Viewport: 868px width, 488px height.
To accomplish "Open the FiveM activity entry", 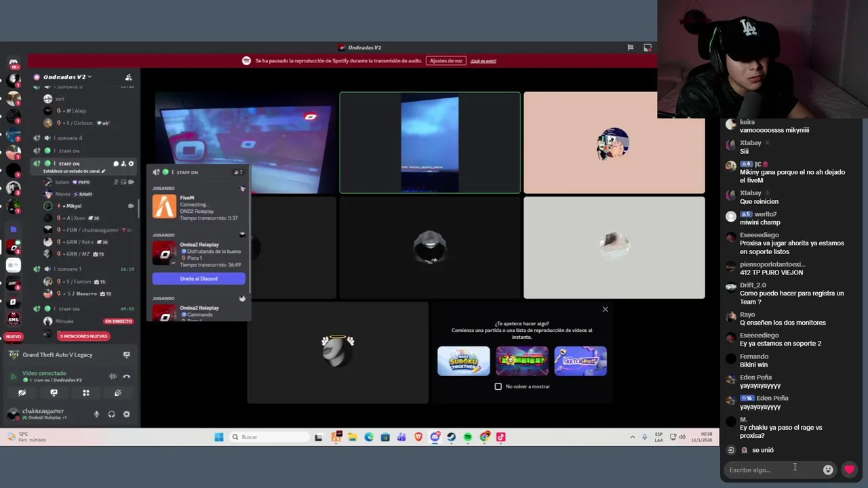I will [x=199, y=207].
